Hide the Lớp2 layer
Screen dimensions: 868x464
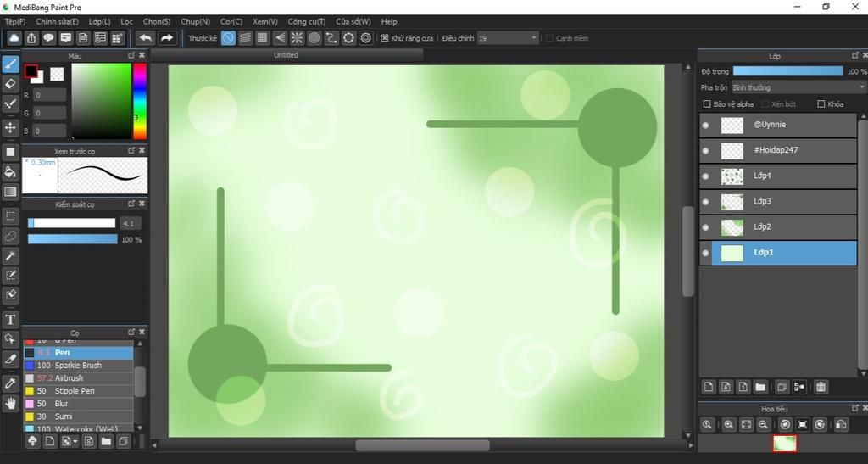705,227
